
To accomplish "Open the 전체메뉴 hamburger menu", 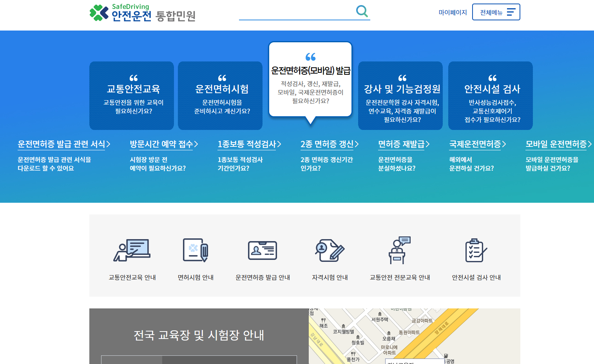I will (496, 12).
